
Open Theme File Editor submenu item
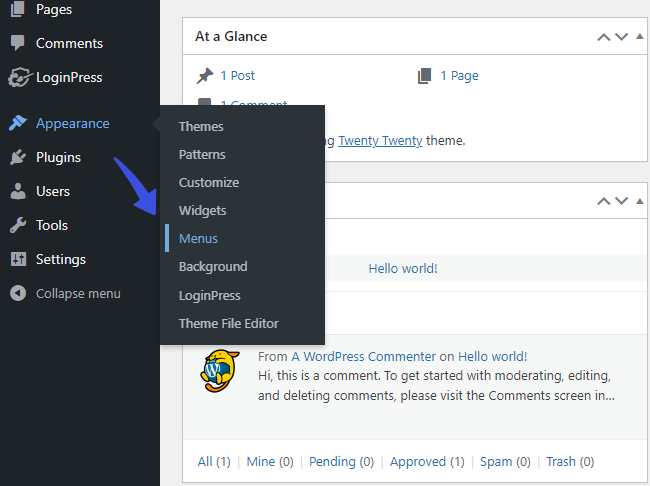(228, 323)
